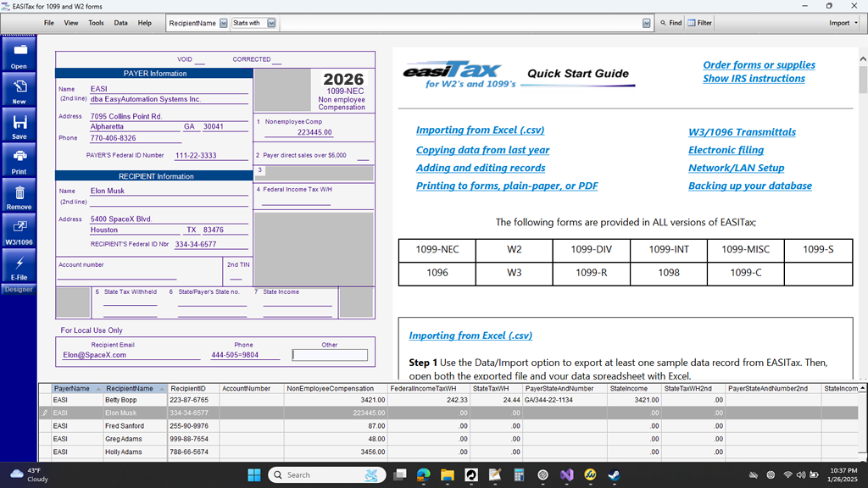Click the Nonemployee Comp amount field
Image resolution: width=868 pixels, height=488 pixels.
pyautogui.click(x=298, y=132)
